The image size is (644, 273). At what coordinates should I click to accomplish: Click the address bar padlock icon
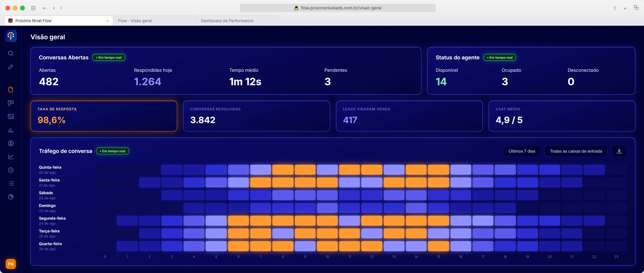click(296, 8)
